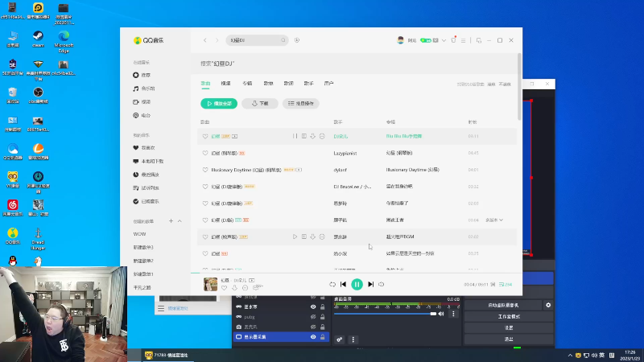Like the first song in results
Image resolution: width=644 pixels, height=362 pixels.
[x=205, y=136]
